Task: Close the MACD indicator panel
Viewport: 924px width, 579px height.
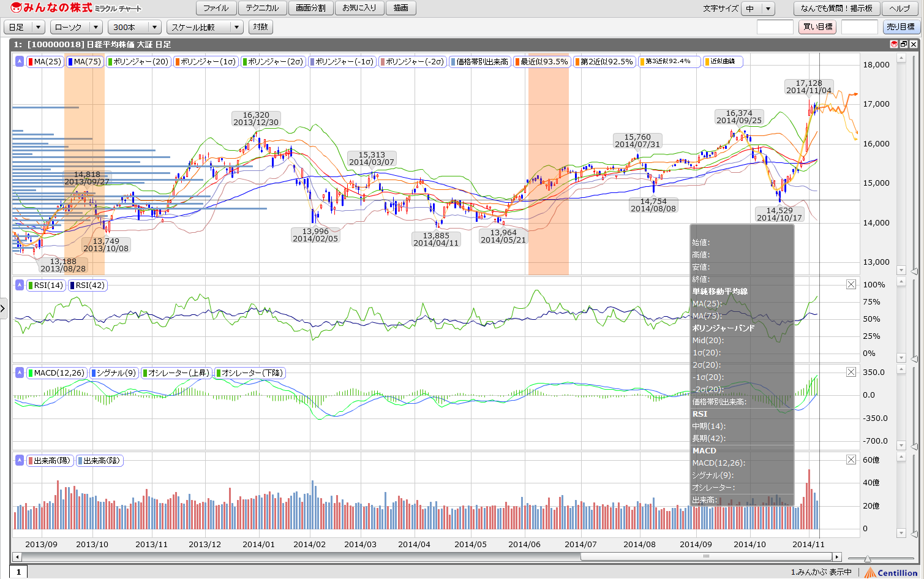Action: click(x=851, y=372)
